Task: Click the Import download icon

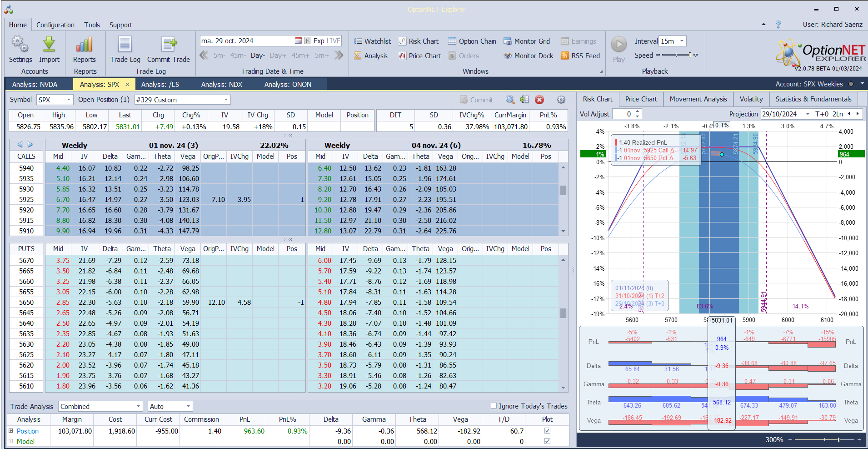Action: (x=49, y=45)
